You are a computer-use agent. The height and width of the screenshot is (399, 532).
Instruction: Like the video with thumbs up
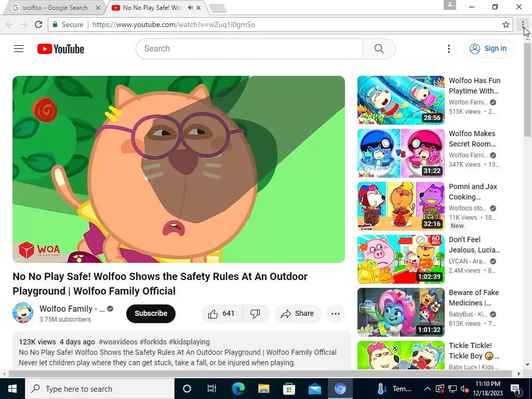tap(222, 313)
